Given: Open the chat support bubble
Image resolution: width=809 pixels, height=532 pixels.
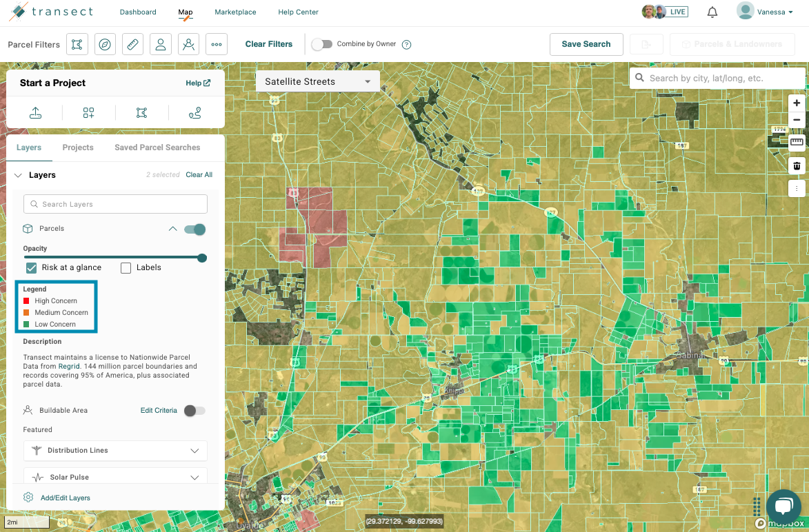Looking at the screenshot, I should tap(783, 508).
